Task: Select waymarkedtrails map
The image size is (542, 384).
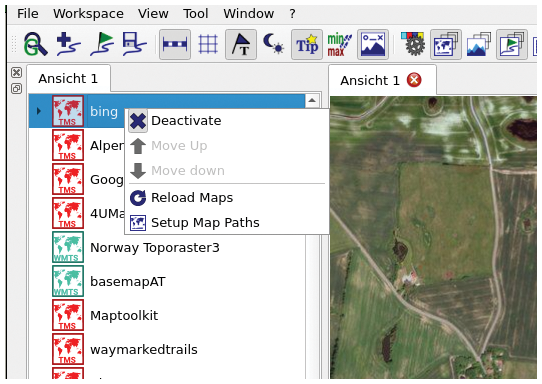Action: coord(167,349)
